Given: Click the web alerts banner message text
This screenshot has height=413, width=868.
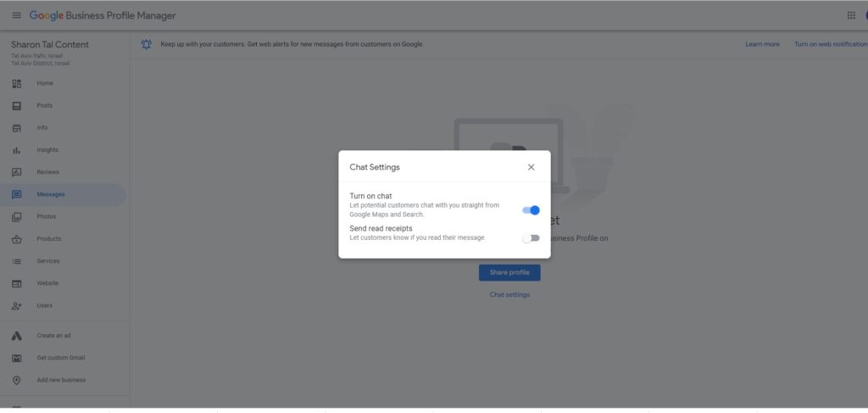Looking at the screenshot, I should [292, 44].
